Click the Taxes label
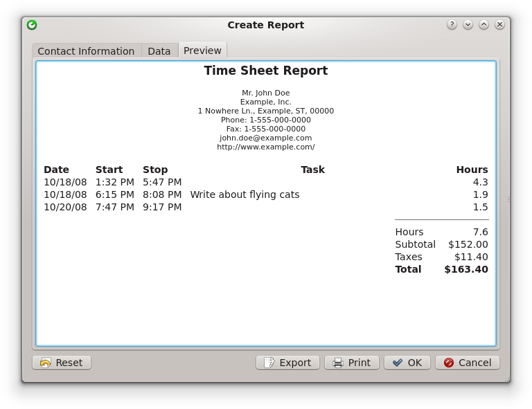This screenshot has height=409, width=532. click(409, 257)
